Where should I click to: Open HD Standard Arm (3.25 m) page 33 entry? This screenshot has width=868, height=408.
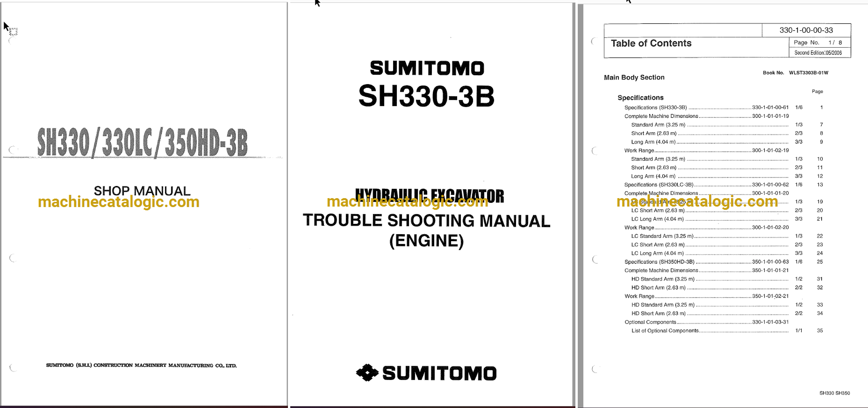(x=727, y=305)
